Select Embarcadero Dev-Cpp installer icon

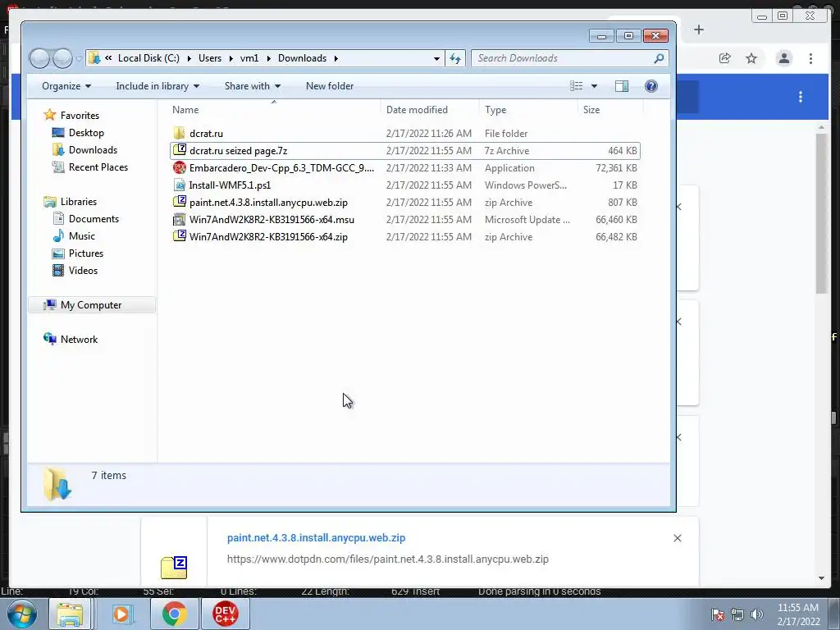tap(180, 167)
